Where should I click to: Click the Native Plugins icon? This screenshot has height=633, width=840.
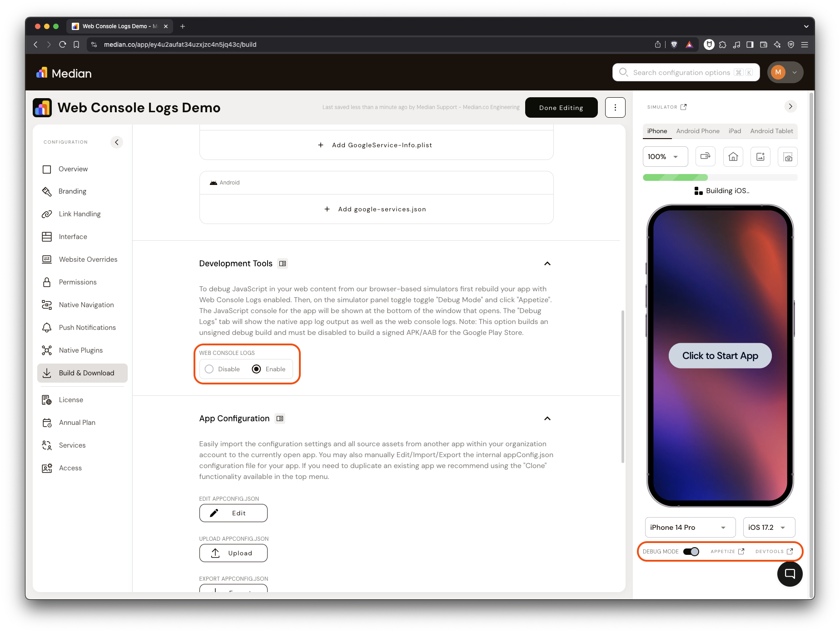47,350
